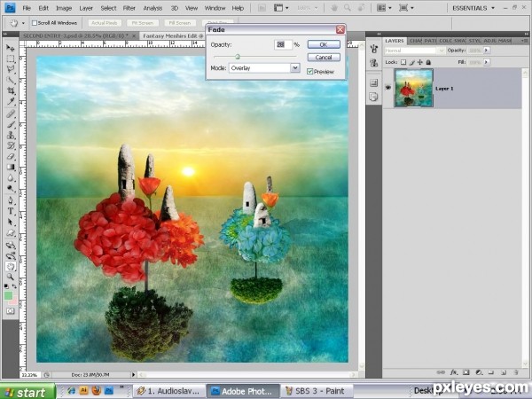Image resolution: width=532 pixels, height=399 pixels.
Task: Click OK in Fade dialog
Action: coord(324,44)
